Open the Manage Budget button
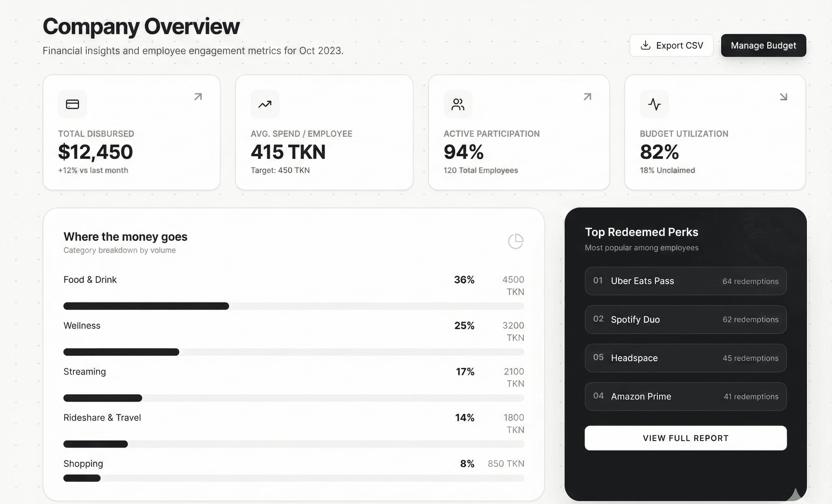 763,45
